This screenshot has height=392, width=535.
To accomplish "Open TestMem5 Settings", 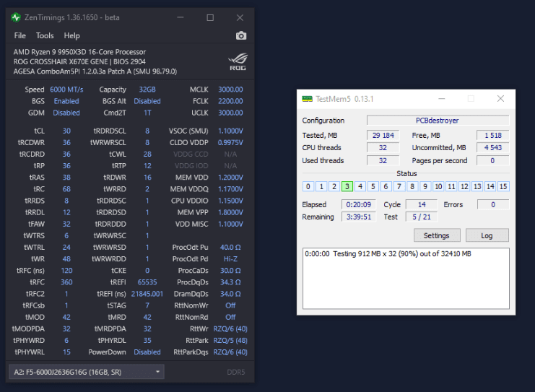I will [x=437, y=235].
